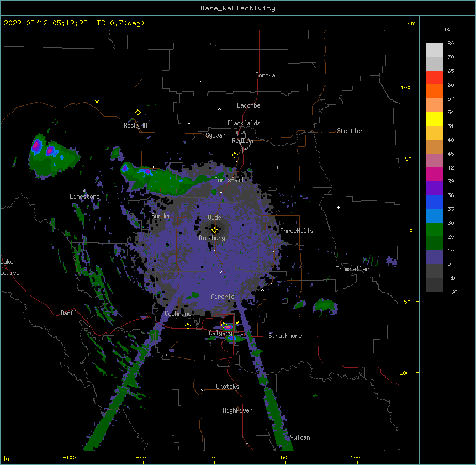Pick the light blue 30-33 dBZ legend color

pyautogui.click(x=434, y=216)
